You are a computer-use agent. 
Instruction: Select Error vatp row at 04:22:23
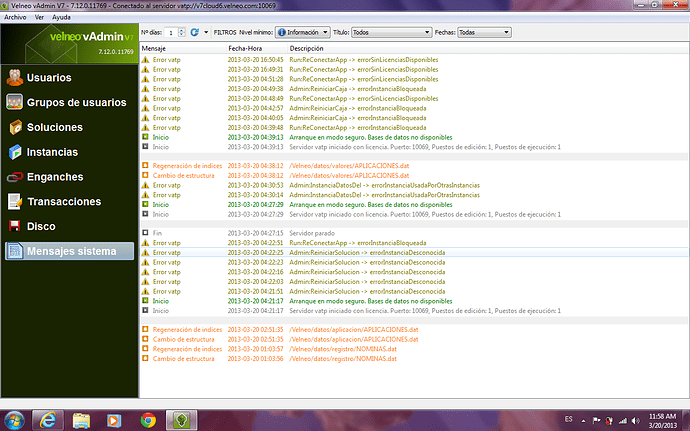[x=414, y=262]
